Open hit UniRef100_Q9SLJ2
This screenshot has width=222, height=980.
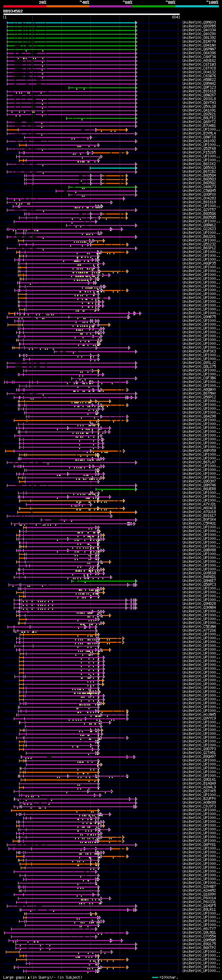pyautogui.click(x=199, y=363)
